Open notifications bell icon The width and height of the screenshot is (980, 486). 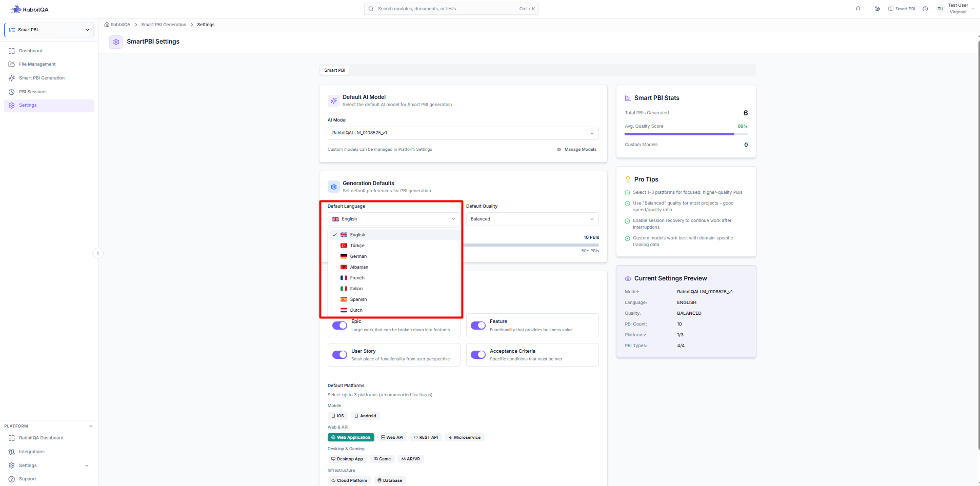[858, 9]
